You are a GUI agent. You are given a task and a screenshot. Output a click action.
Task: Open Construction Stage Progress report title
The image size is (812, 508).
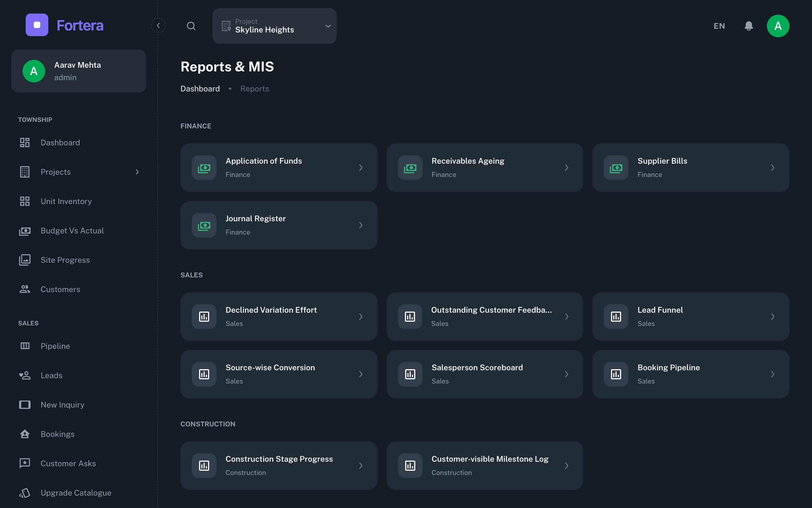coord(279,459)
